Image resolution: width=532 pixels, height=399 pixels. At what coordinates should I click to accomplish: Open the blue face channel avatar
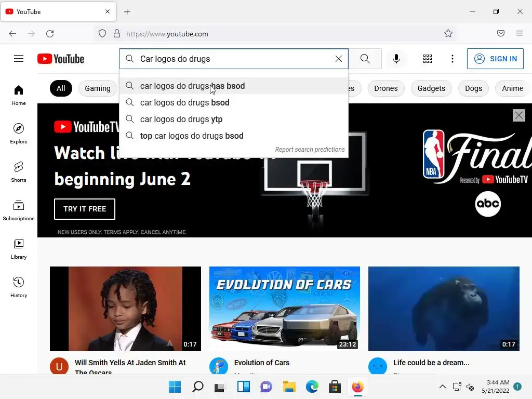(378, 366)
